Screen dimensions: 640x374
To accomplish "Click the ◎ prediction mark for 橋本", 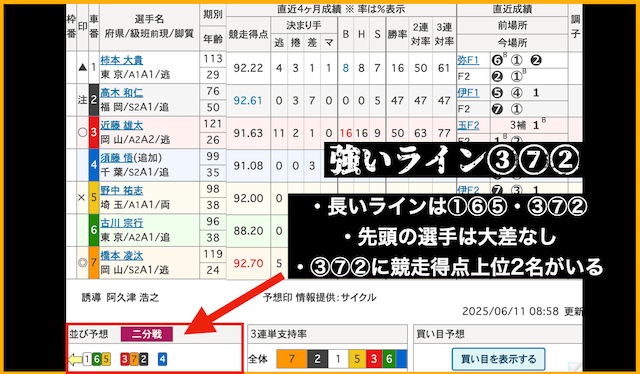I will coord(82,263).
